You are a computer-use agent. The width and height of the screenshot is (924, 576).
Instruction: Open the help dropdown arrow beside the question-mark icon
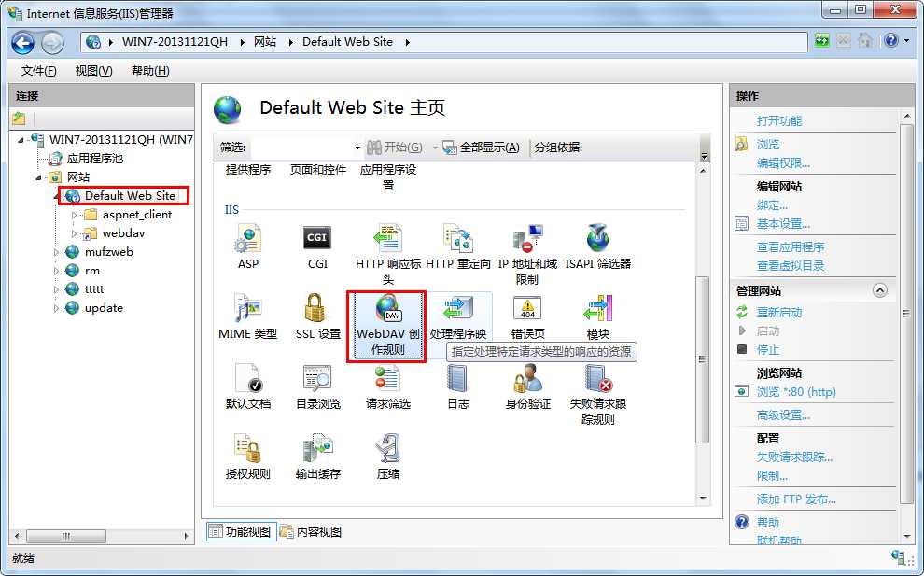point(906,41)
